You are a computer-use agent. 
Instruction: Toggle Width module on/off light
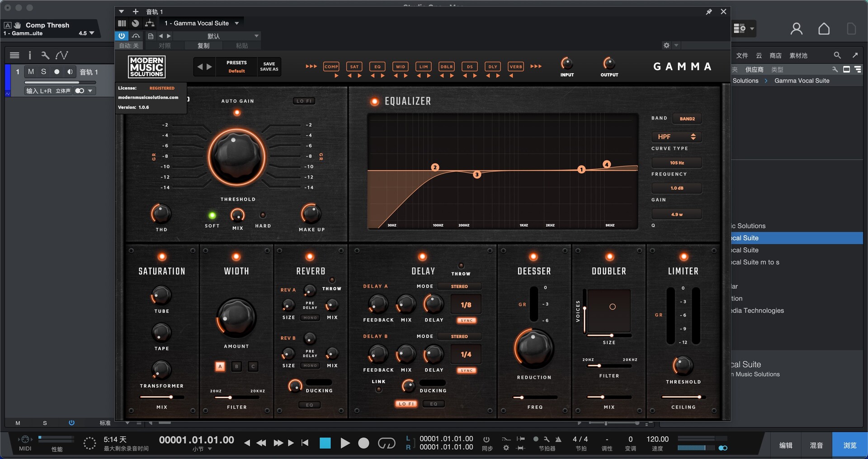[x=236, y=257]
